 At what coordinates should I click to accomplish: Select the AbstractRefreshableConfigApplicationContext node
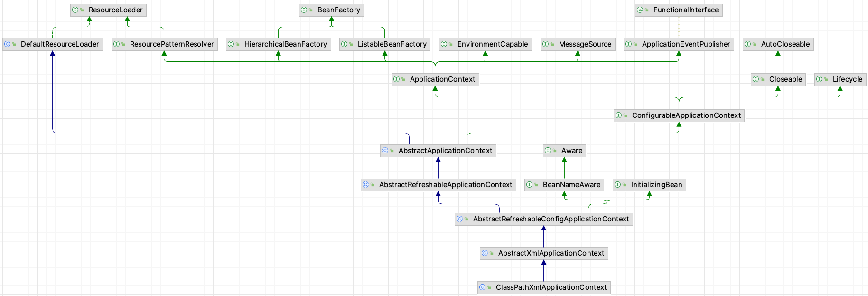point(551,219)
